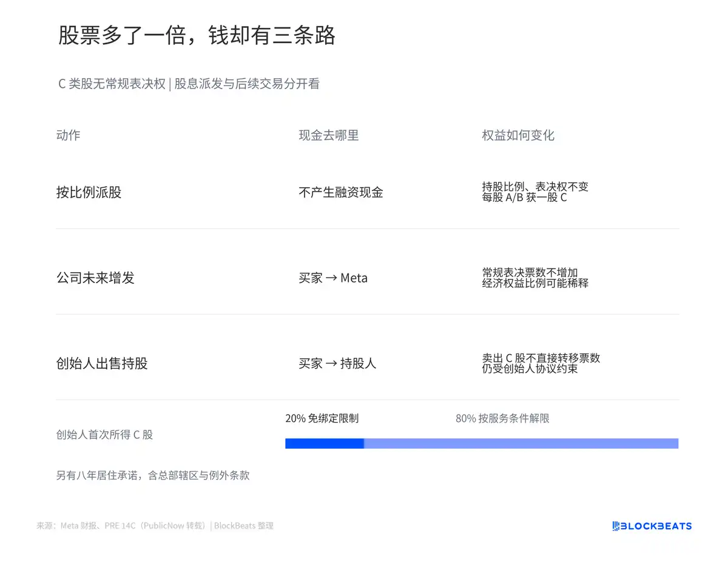Click the dark blue 20% bar segment
Image resolution: width=728 pixels, height=582 pixels.
325,444
